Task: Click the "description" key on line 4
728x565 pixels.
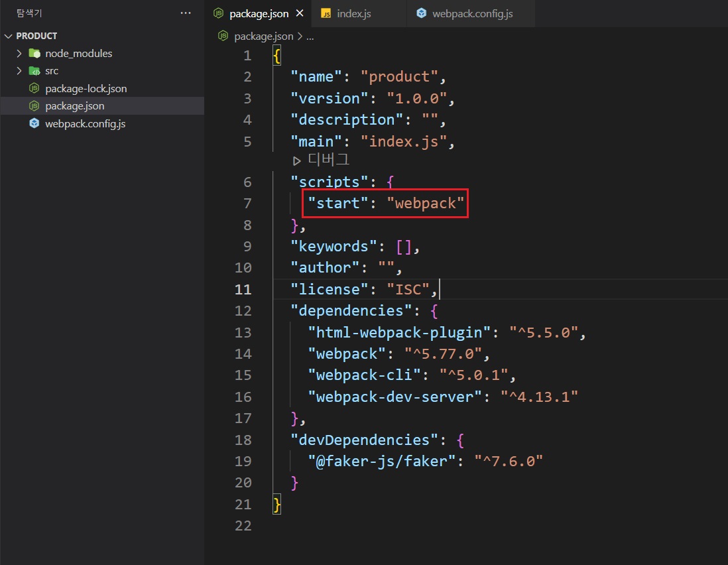Action: 346,120
